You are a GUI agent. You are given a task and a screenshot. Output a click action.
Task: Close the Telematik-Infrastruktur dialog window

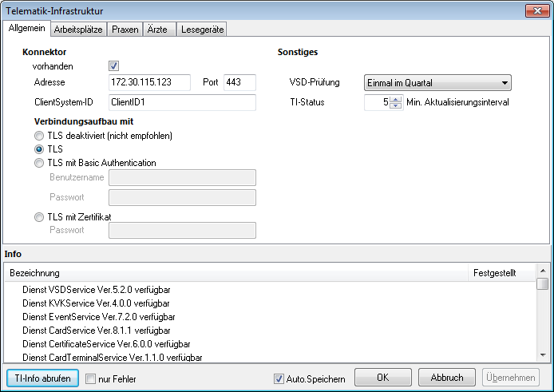536,10
